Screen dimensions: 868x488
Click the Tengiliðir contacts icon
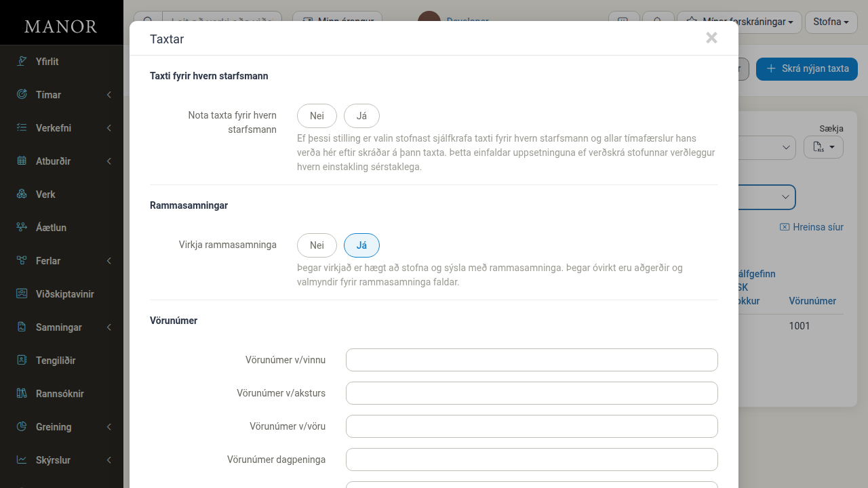click(x=22, y=361)
